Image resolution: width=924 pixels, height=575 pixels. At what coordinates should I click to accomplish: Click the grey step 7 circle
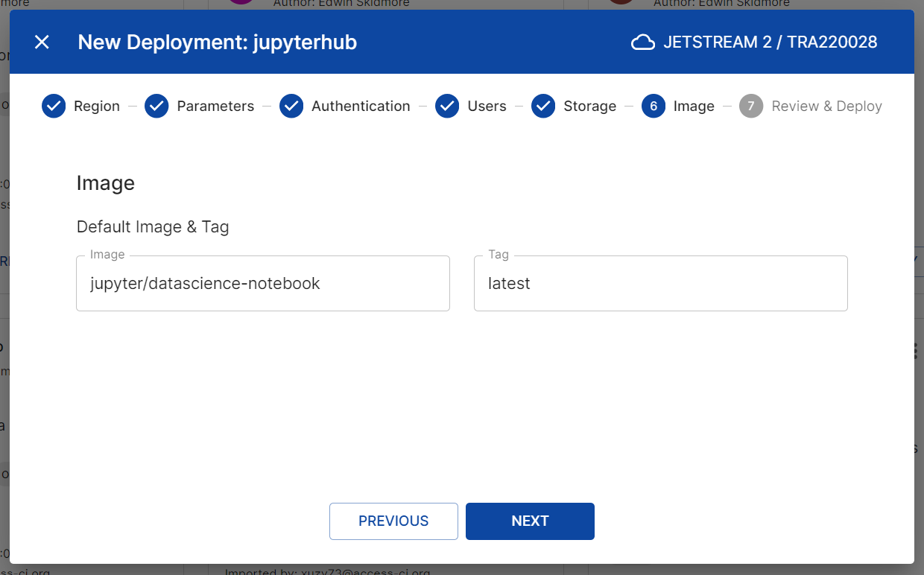pyautogui.click(x=751, y=107)
